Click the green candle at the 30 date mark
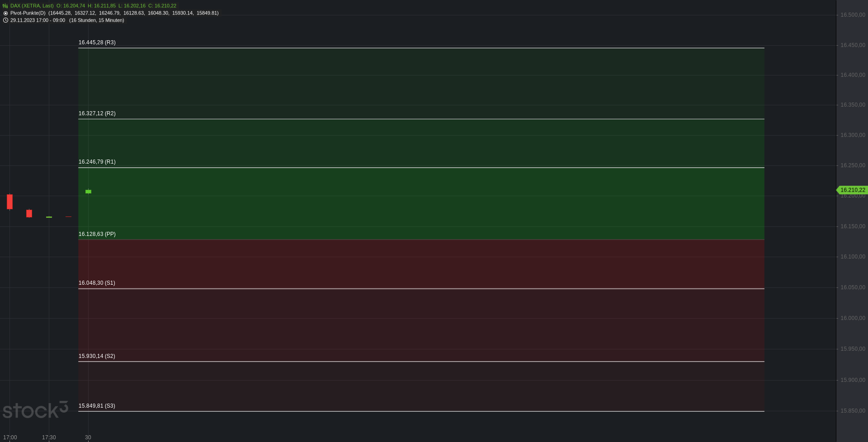Screen dimensions: 868x442 click(88, 192)
